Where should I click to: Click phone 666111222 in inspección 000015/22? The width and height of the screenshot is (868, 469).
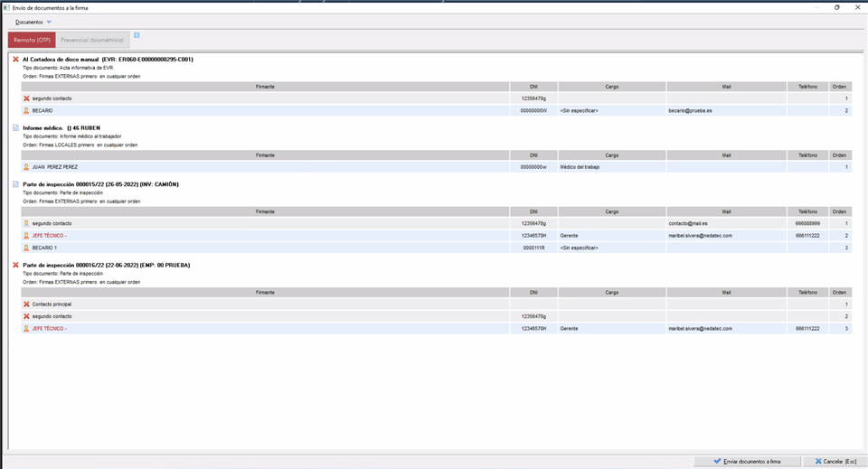coord(807,236)
